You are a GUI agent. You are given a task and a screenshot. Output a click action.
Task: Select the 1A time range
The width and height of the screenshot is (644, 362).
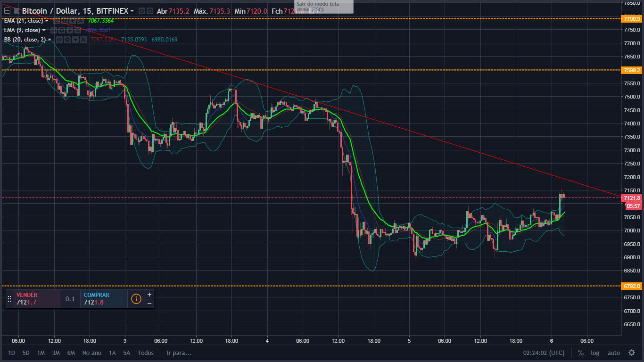[112, 353]
